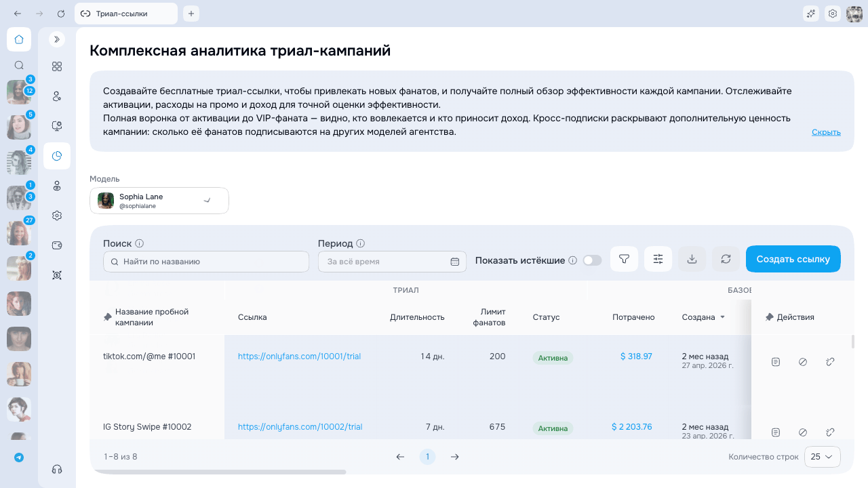Open the home icon in left rail
Image resolution: width=868 pixels, height=488 pixels.
19,39
